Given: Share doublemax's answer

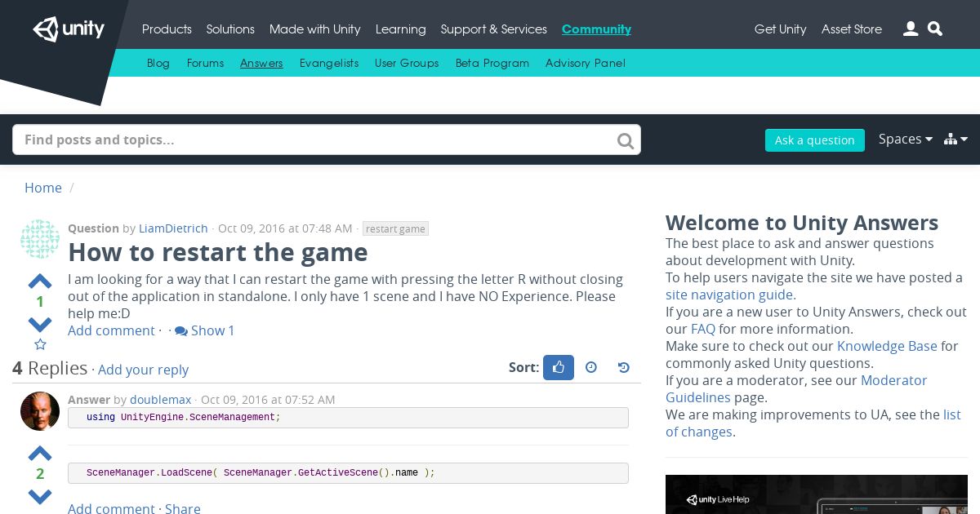Looking at the screenshot, I should 183,508.
